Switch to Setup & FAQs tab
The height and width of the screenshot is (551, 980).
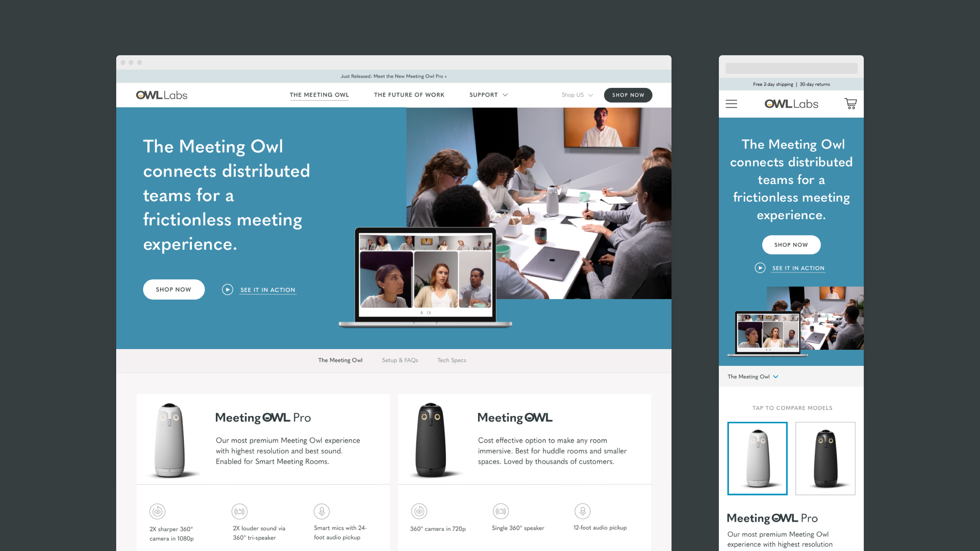400,360
